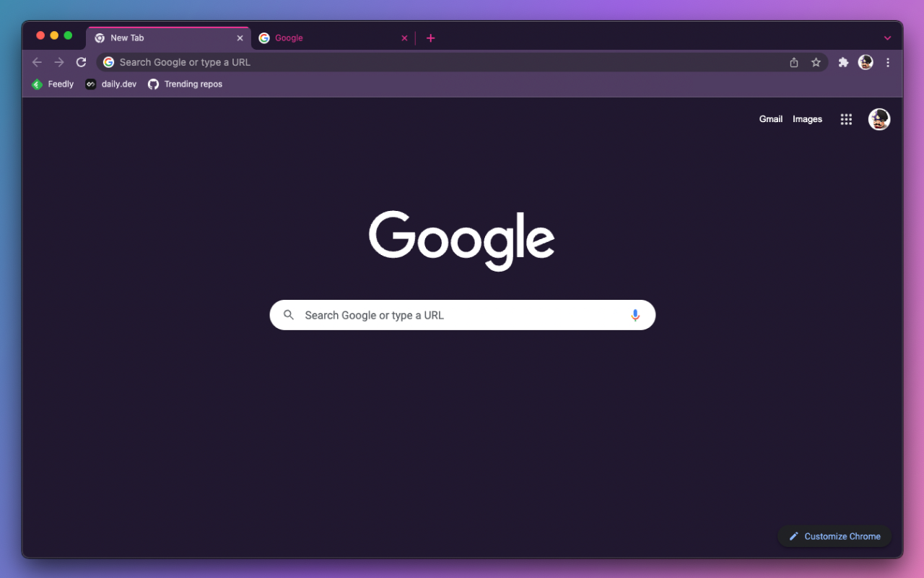Open the Feedly bookmark
Viewport: 924px width, 578px height.
point(53,85)
